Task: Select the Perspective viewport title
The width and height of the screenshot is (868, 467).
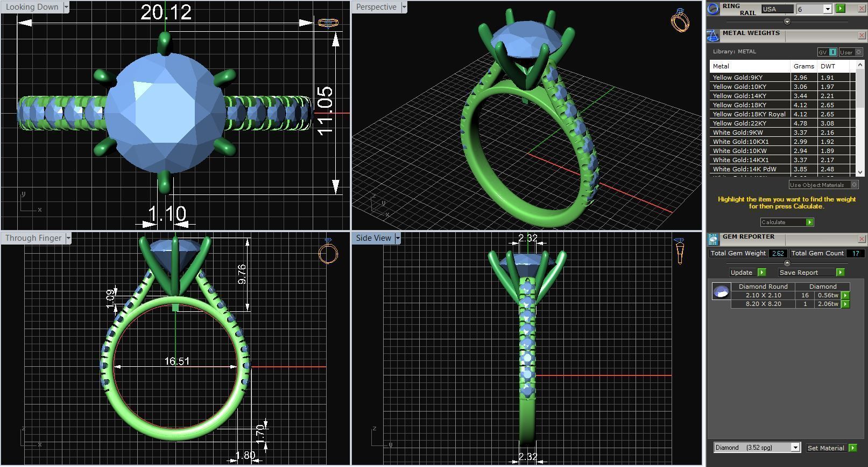Action: [376, 7]
